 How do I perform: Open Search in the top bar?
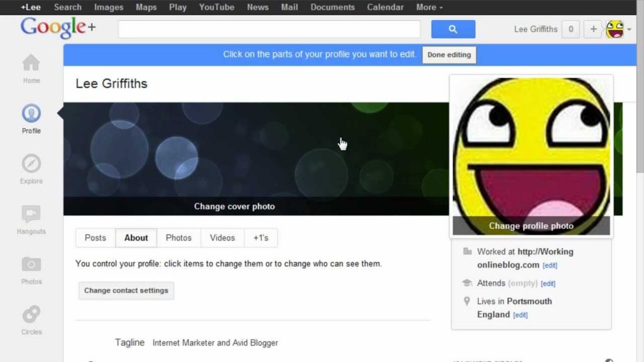[x=68, y=7]
